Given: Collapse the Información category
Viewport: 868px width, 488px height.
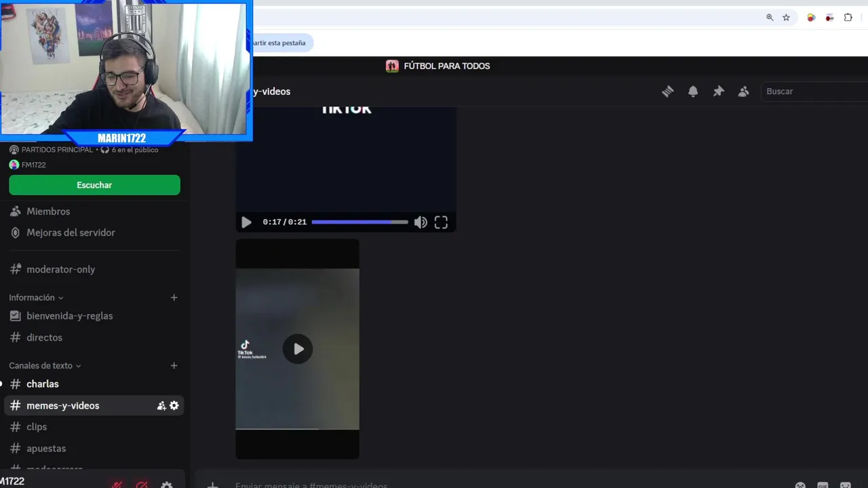Looking at the screenshot, I should coord(36,298).
